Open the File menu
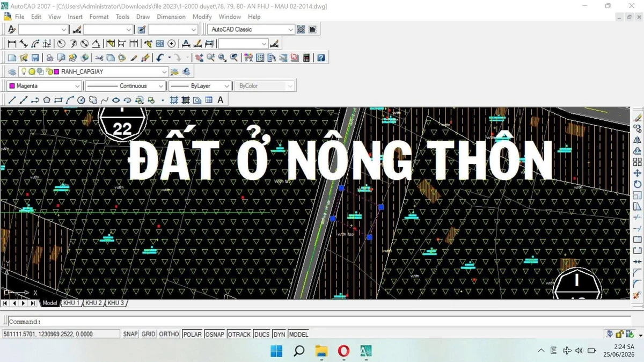Image resolution: width=644 pixels, height=362 pixels. [20, 17]
